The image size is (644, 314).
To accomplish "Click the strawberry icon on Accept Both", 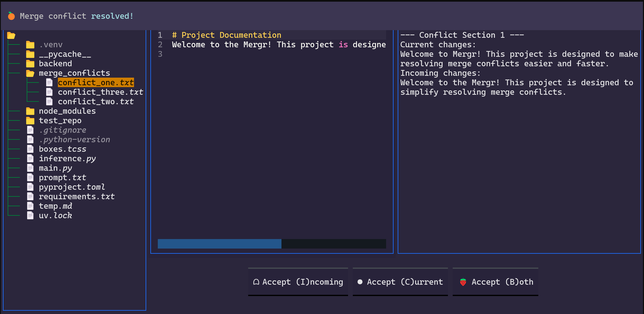I will [x=463, y=282].
